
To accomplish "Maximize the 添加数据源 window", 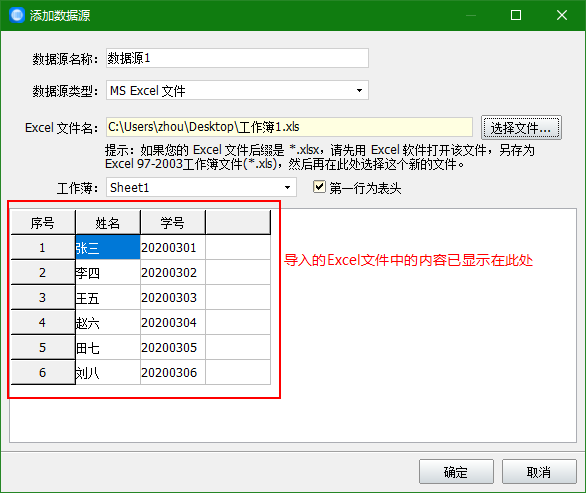I will tap(516, 15).
